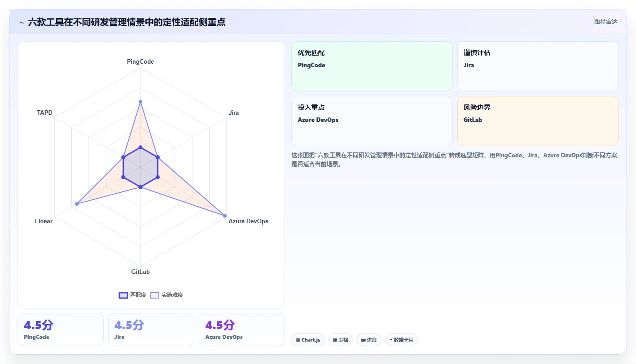Click the PingCode 实施难度 data point
This screenshot has width=636, height=364.
pyautogui.click(x=140, y=102)
